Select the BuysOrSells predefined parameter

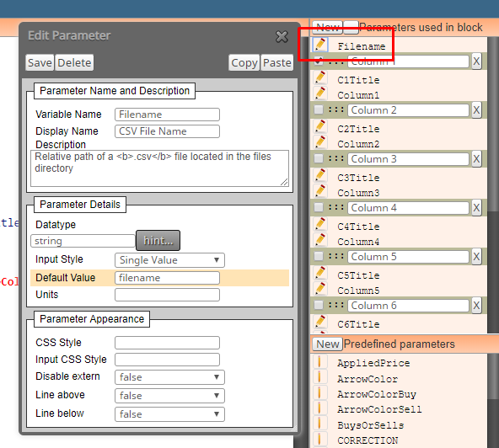[370, 425]
